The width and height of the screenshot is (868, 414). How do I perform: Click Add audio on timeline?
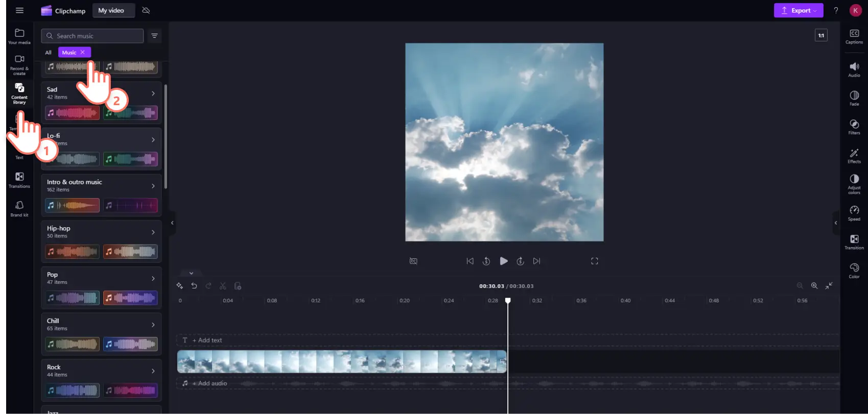point(209,383)
